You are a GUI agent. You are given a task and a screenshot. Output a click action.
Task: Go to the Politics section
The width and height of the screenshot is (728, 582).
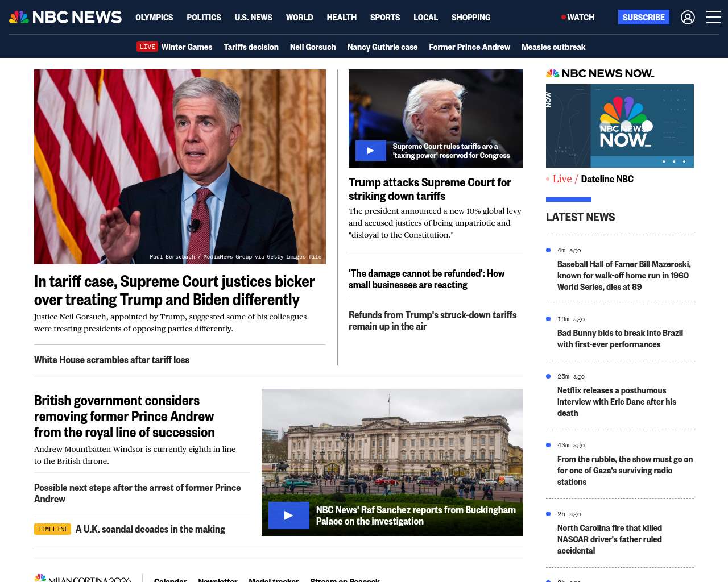[x=204, y=18]
